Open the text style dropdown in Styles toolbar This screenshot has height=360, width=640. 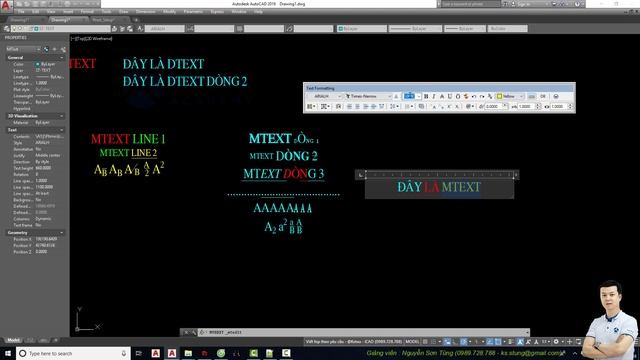coord(164,29)
